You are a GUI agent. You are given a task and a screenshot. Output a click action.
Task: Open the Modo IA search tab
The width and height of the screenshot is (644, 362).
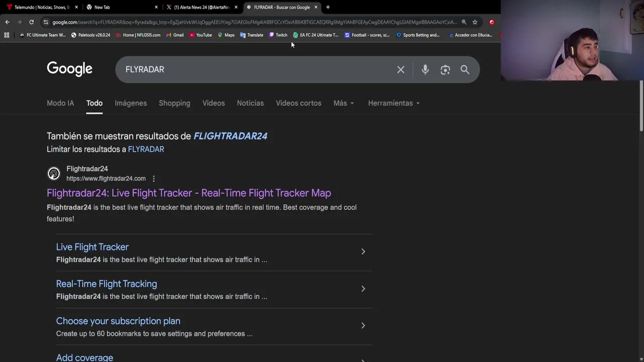point(60,103)
